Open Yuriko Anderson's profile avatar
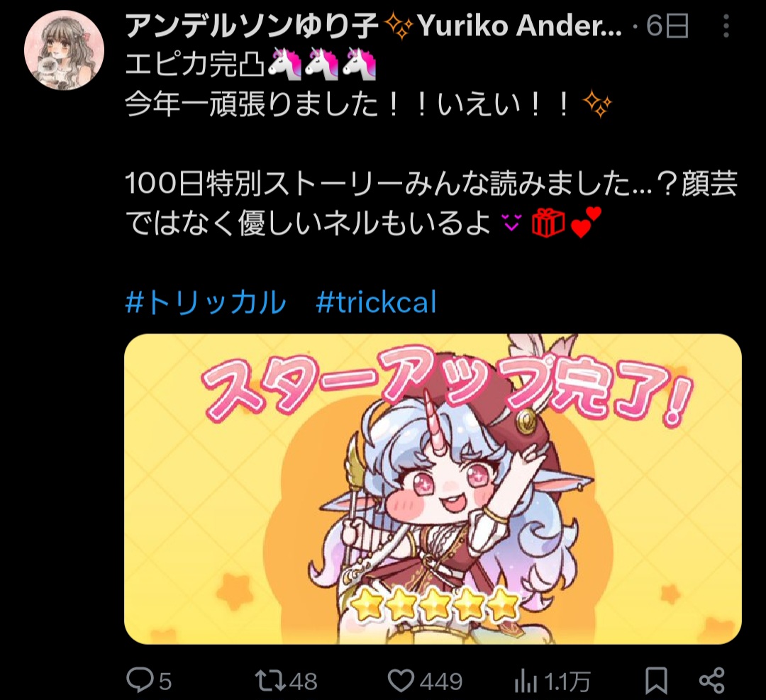The width and height of the screenshot is (766, 700). tap(64, 50)
